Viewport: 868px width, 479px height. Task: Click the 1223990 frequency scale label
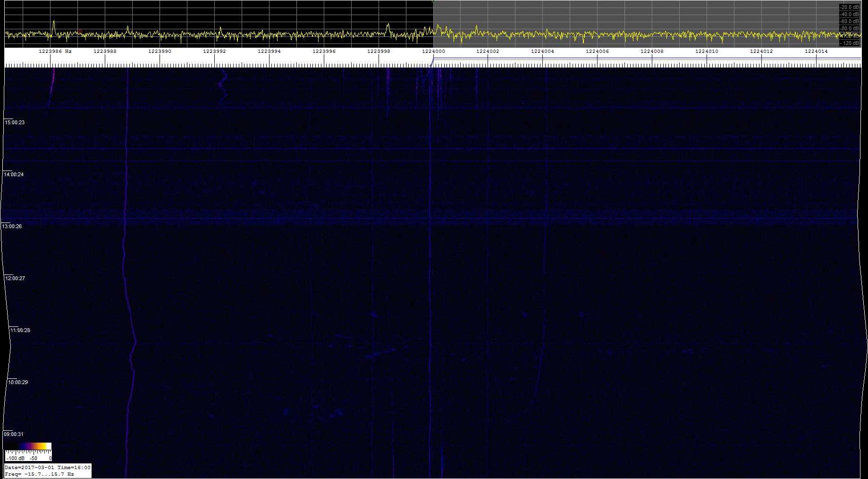tap(160, 51)
